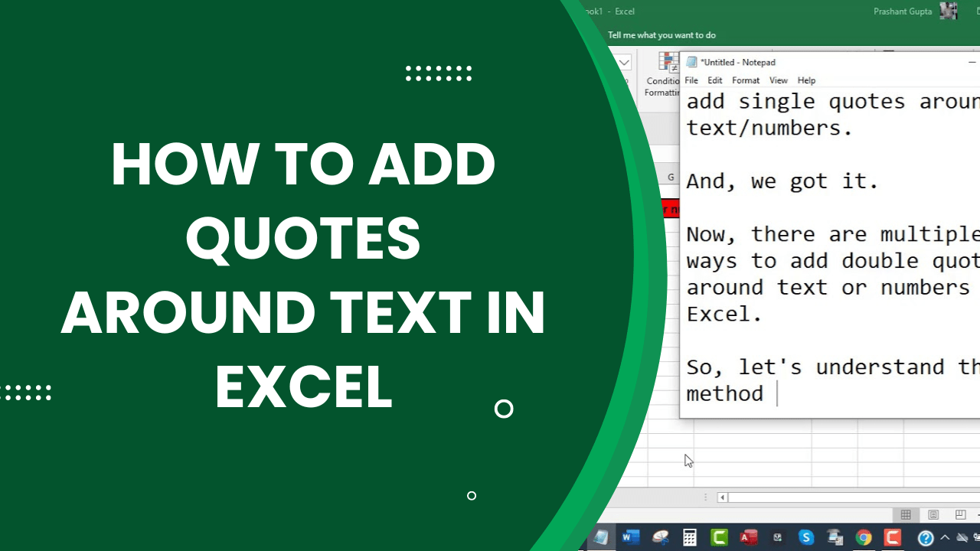This screenshot has width=980, height=551.
Task: Click the left arrow on the sheet scrollbar
Action: 722,497
